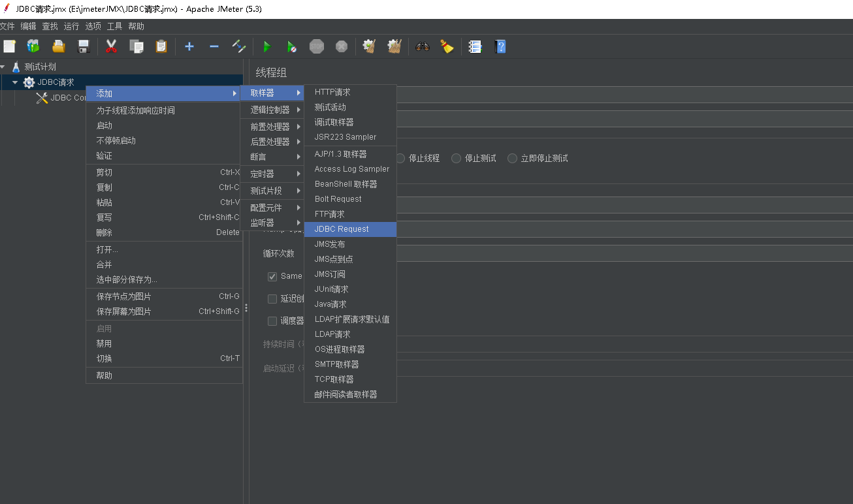Click the Search binoculars icon
Image resolution: width=853 pixels, height=504 pixels.
coord(423,46)
